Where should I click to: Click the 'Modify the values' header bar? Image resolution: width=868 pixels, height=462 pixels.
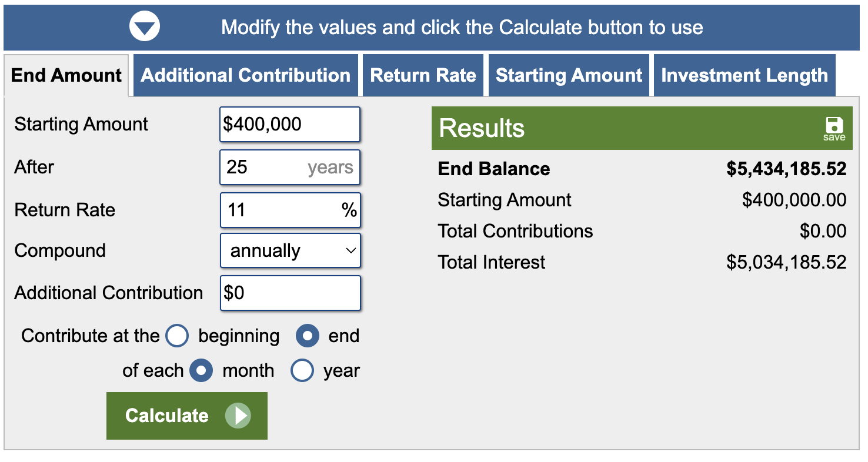[x=432, y=27]
